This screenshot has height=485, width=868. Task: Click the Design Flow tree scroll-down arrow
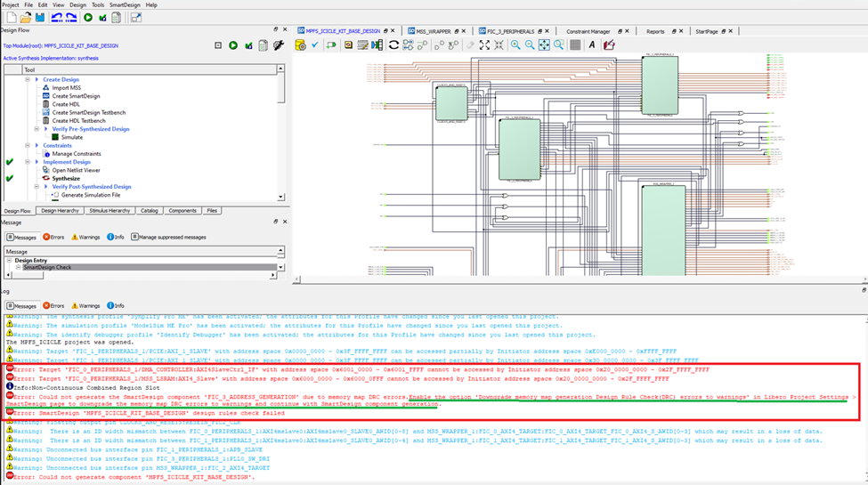[x=280, y=197]
